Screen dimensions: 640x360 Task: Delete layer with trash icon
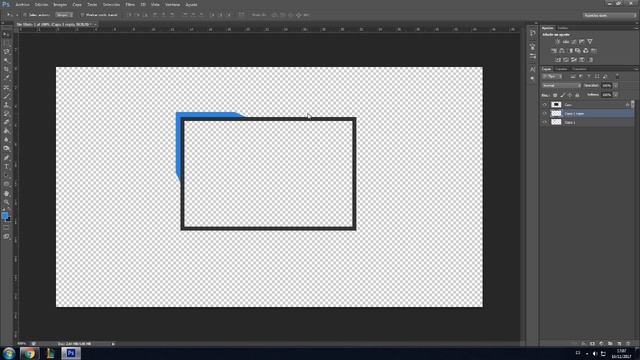tap(628, 344)
